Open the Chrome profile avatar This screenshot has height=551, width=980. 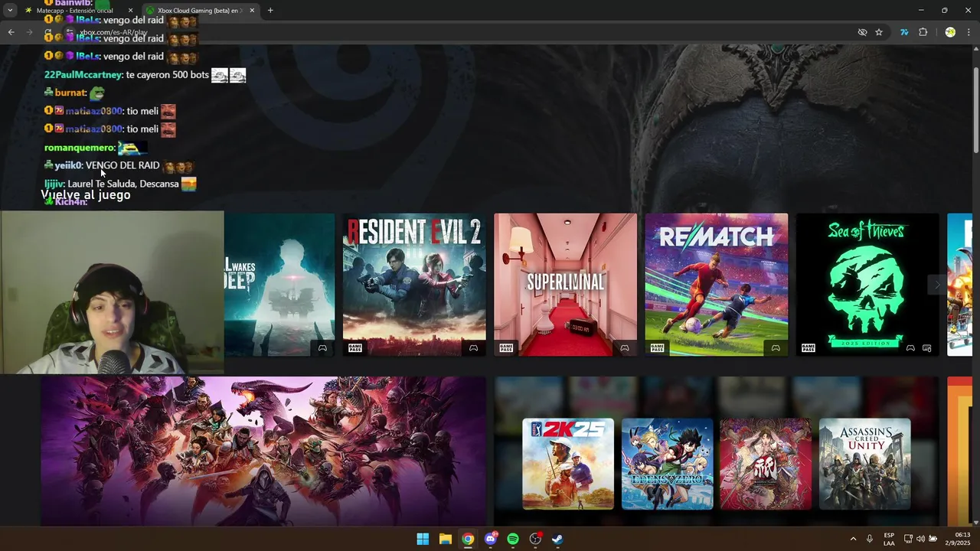click(950, 32)
